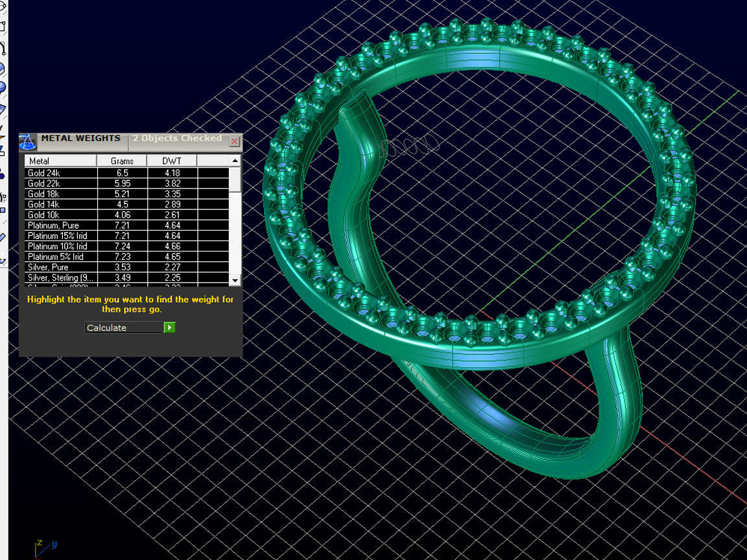Click the metal list scrollbar thumb
747x560 pixels.
pos(234,180)
